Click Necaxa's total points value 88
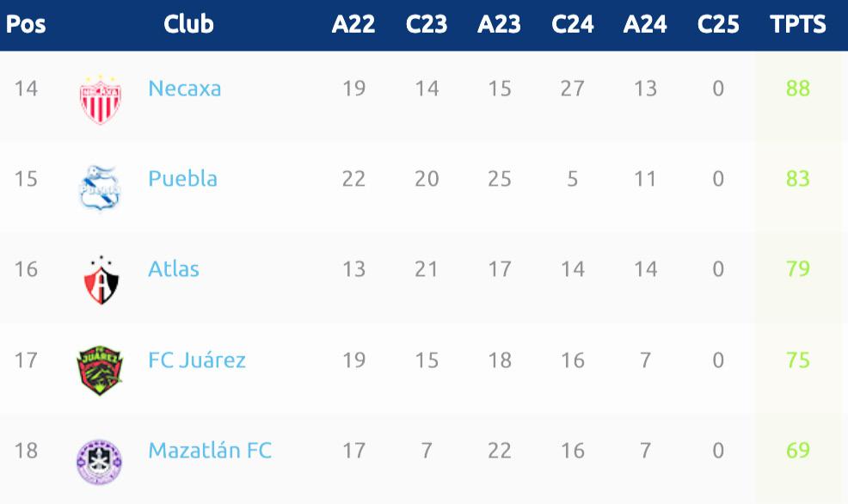 coord(798,88)
